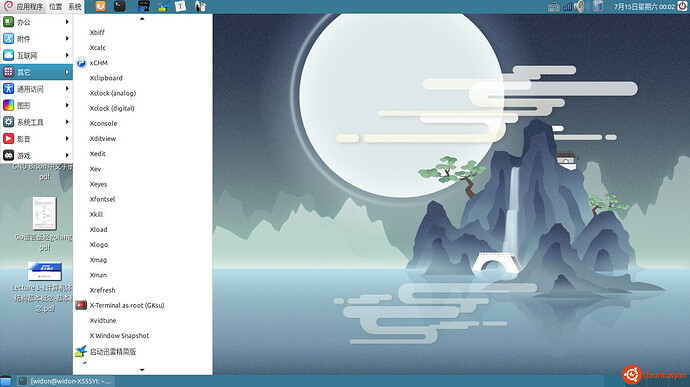The image size is (690, 387).
Task: Click the xCHM blue icon
Action: tap(81, 63)
